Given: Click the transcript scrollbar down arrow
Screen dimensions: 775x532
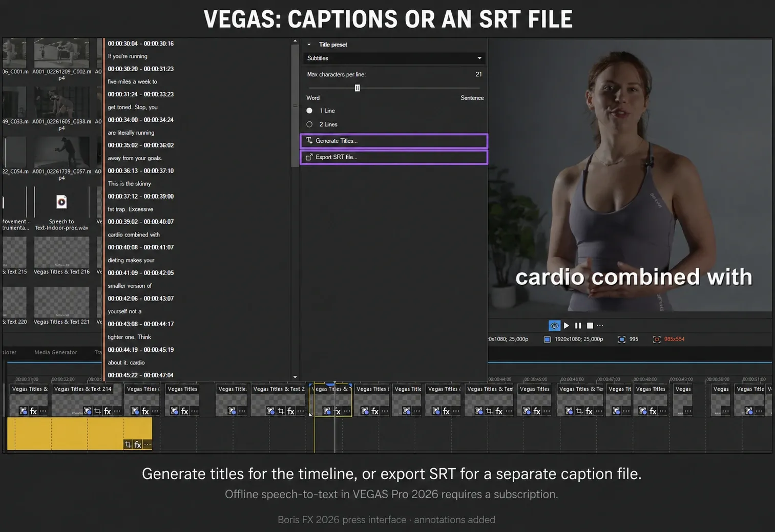Looking at the screenshot, I should (295, 377).
